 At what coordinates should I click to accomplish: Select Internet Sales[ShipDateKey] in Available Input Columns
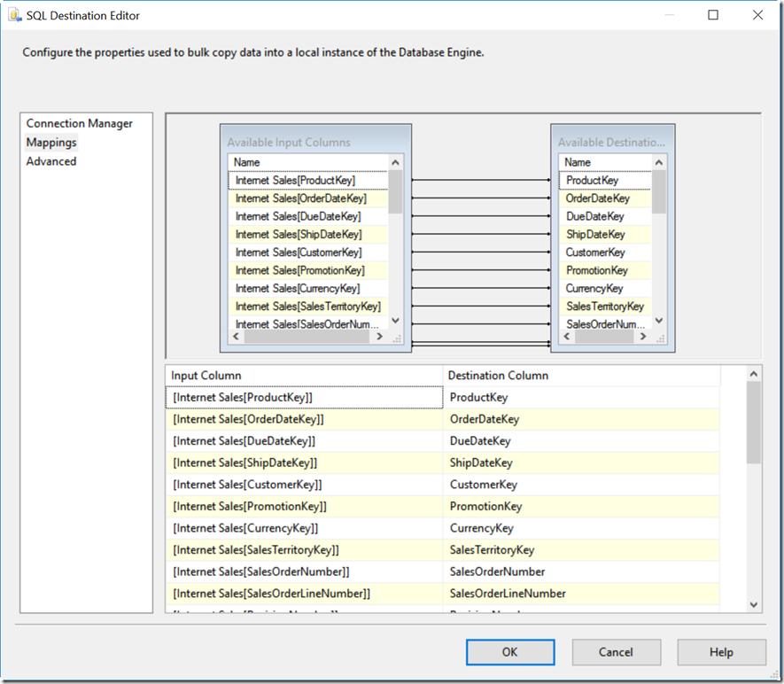pyautogui.click(x=308, y=235)
